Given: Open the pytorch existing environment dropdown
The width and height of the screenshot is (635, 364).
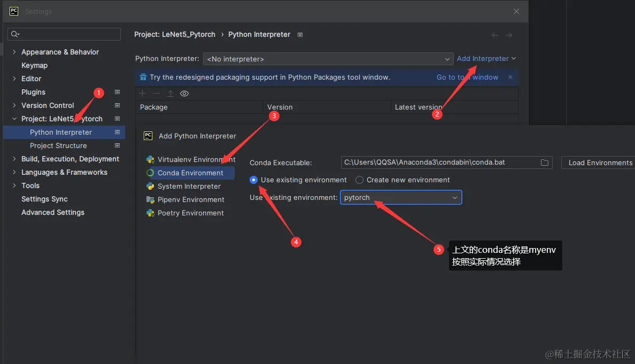Looking at the screenshot, I should click(x=401, y=198).
